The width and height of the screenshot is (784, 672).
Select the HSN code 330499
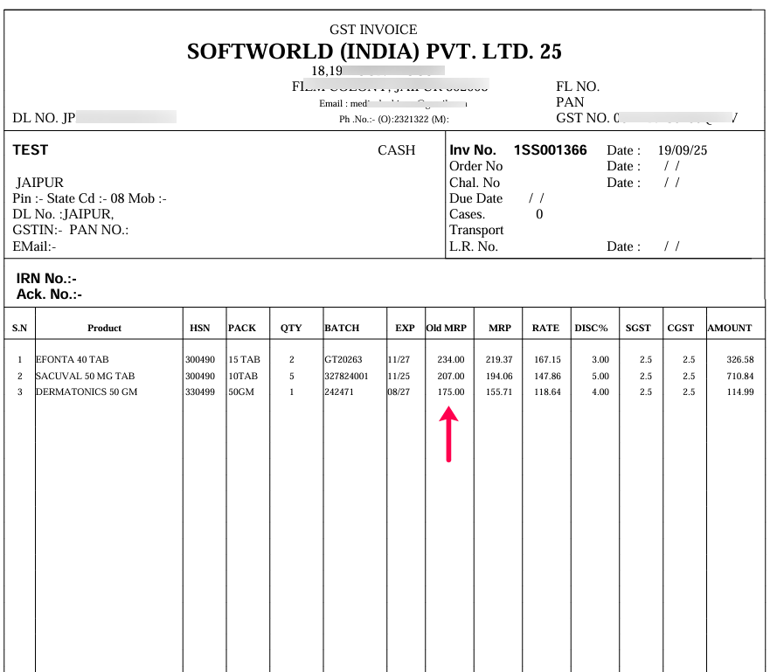pos(198,391)
